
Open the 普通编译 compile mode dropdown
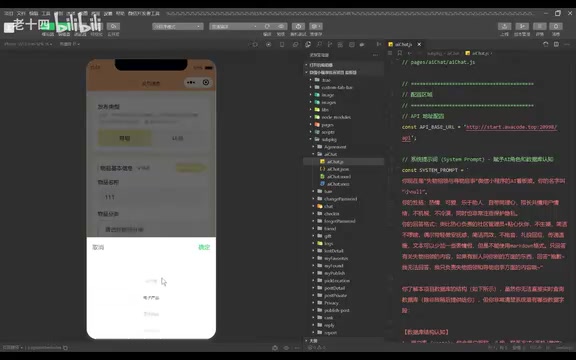[234, 26]
